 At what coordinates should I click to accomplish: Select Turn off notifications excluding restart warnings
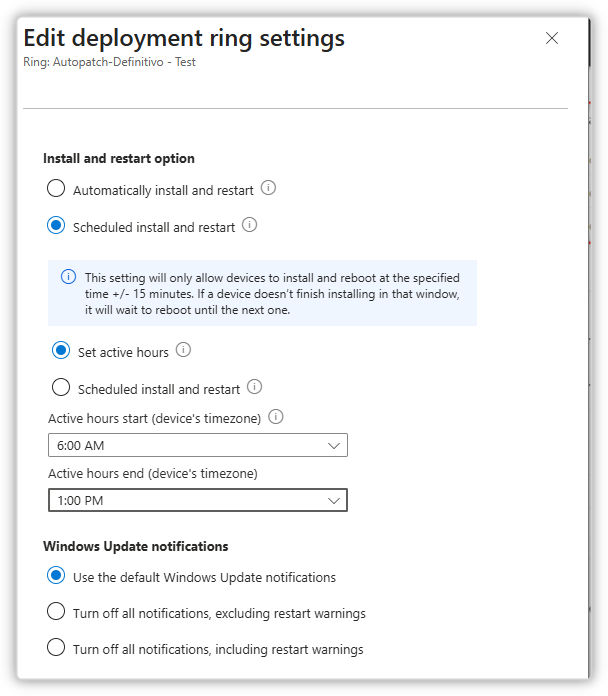pyautogui.click(x=57, y=612)
